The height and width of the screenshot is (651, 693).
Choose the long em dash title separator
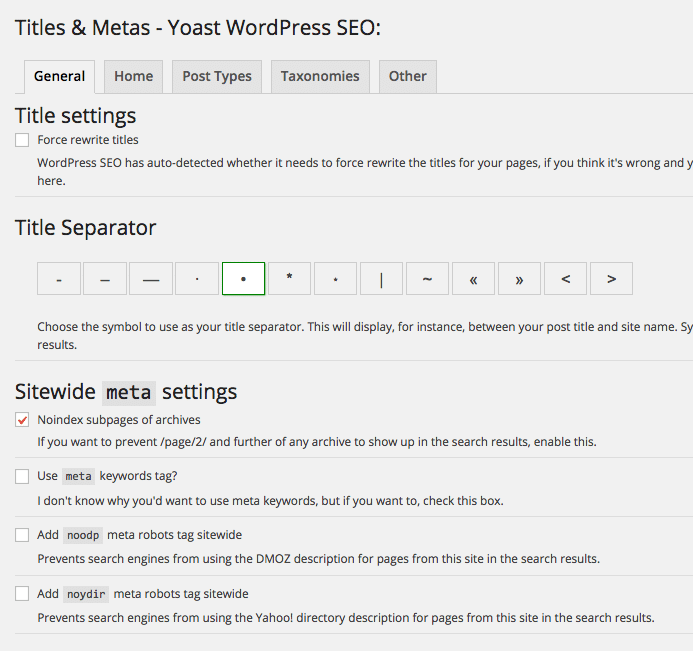pyautogui.click(x=151, y=278)
